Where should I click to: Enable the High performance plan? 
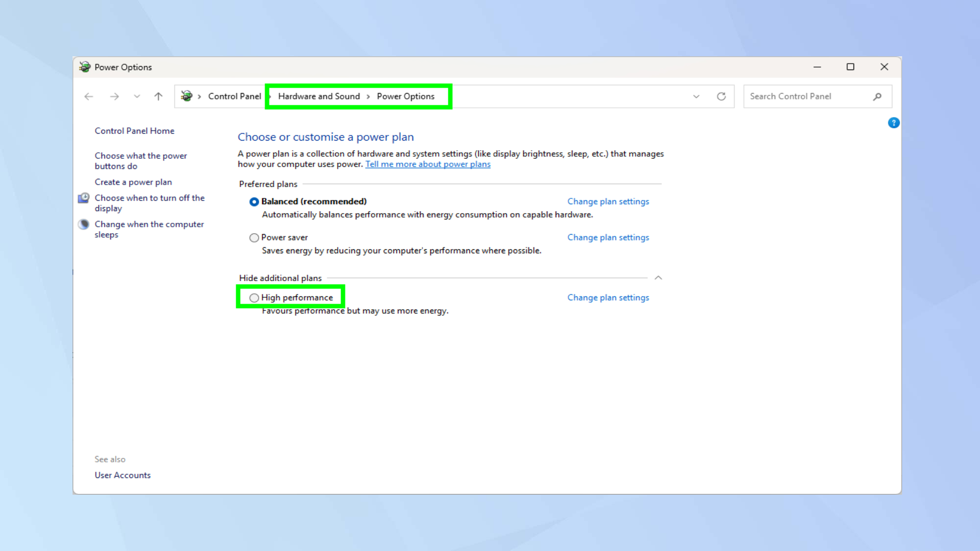254,298
